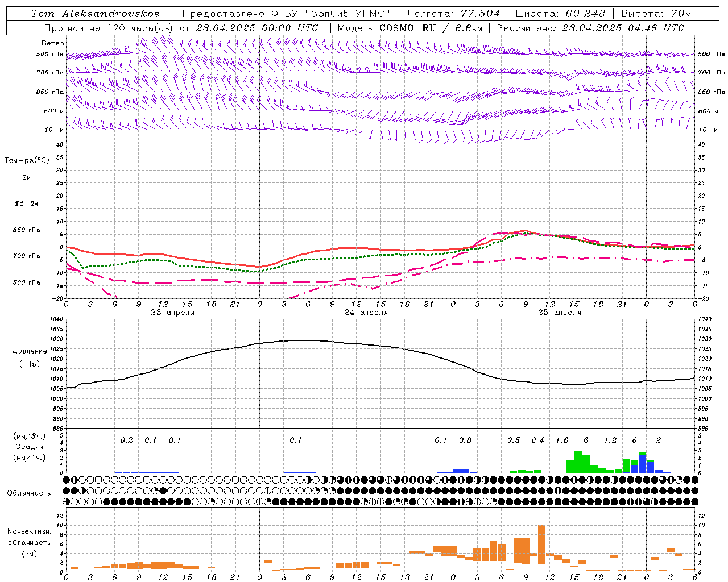The height and width of the screenshot is (582, 728).
Task: Click the 0.8 precipitation total
Action: point(465,440)
